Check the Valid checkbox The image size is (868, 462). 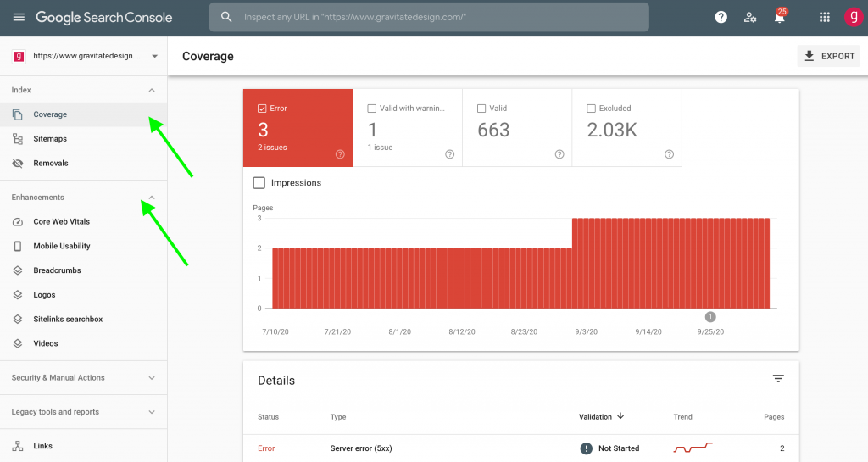(x=481, y=109)
